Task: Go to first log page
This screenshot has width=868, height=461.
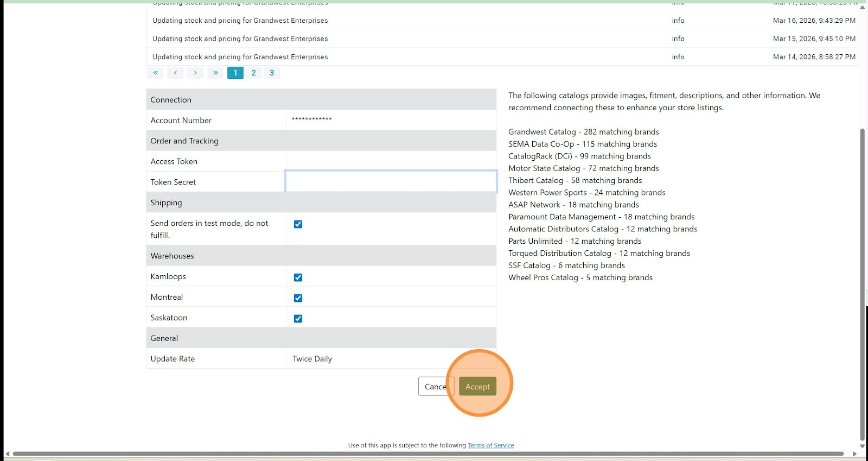Action: 155,73
